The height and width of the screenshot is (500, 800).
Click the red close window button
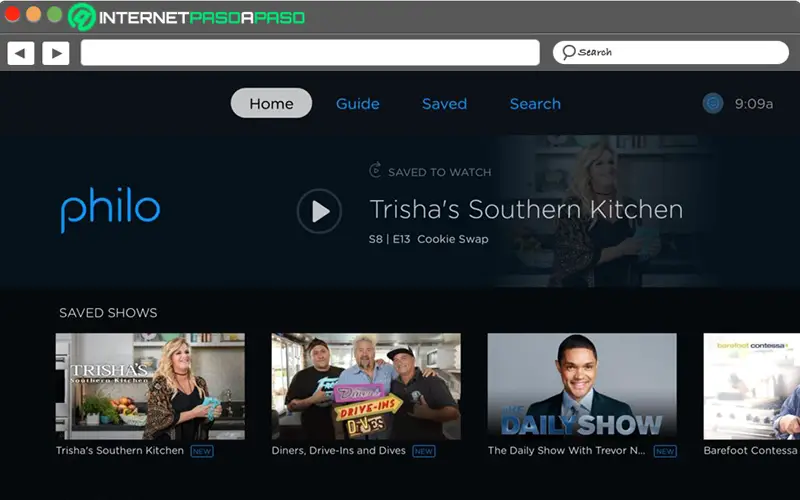(x=12, y=14)
